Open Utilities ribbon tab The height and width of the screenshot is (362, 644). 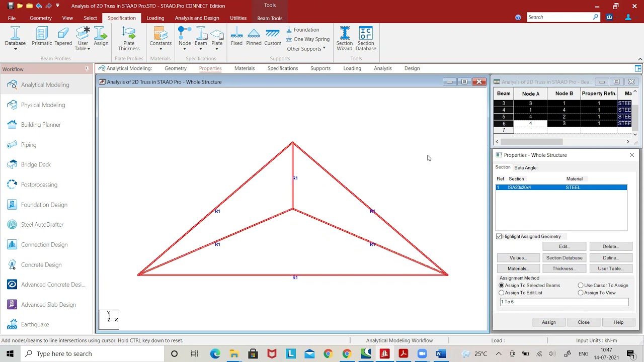tap(238, 18)
